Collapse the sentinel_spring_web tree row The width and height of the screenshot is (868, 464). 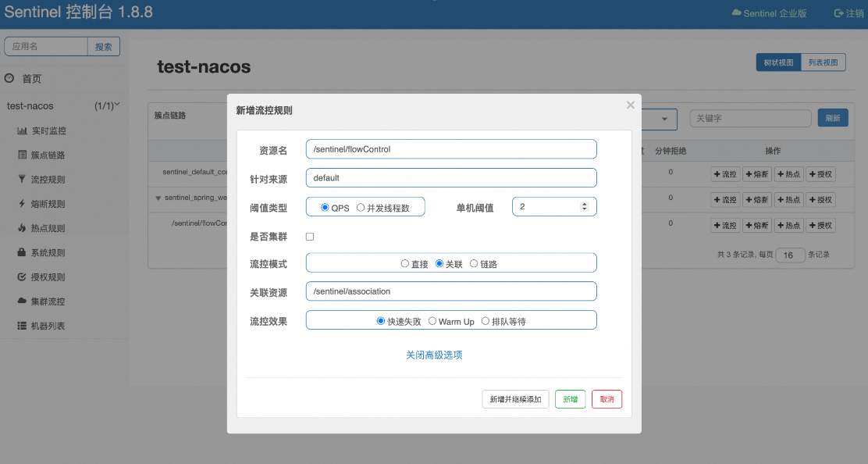158,198
